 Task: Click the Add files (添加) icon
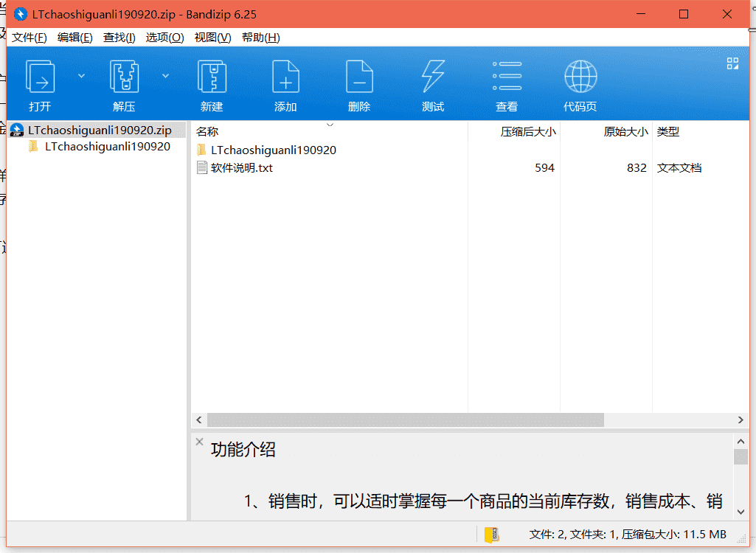pos(285,76)
